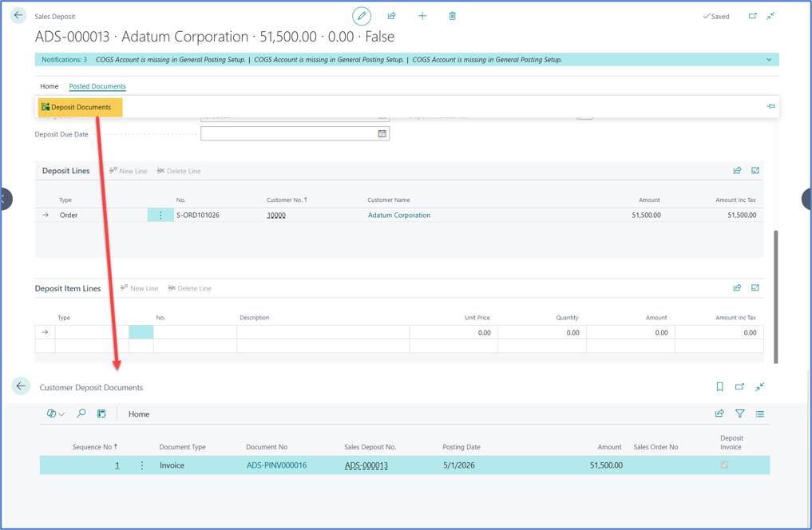The image size is (812, 530).
Task: Create a new record with plus icon
Action: pyautogui.click(x=422, y=16)
